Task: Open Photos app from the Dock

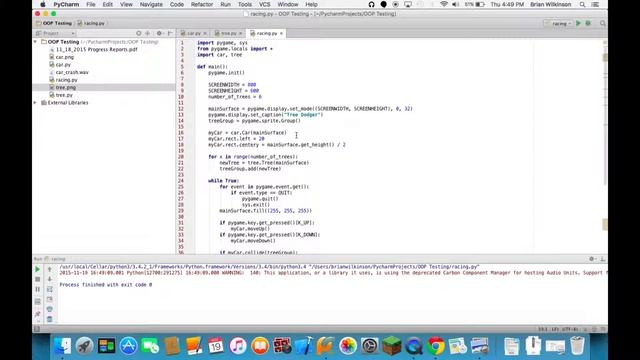Action: [348, 346]
